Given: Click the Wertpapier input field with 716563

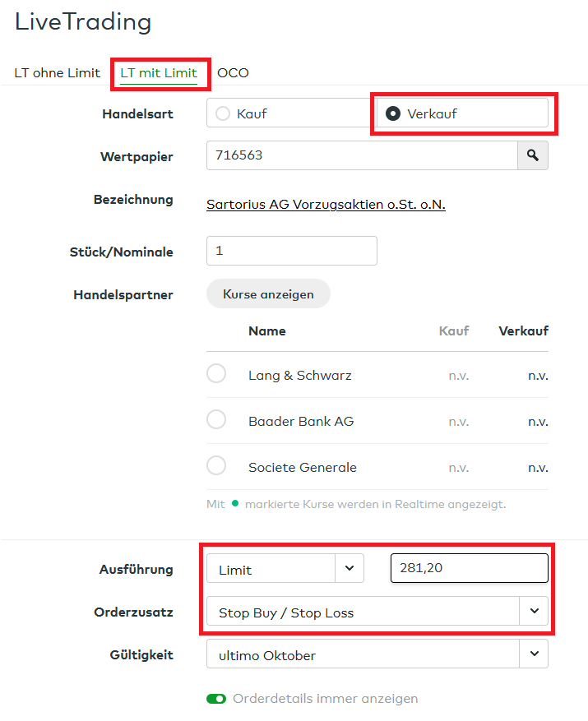Looking at the screenshot, I should [x=361, y=155].
